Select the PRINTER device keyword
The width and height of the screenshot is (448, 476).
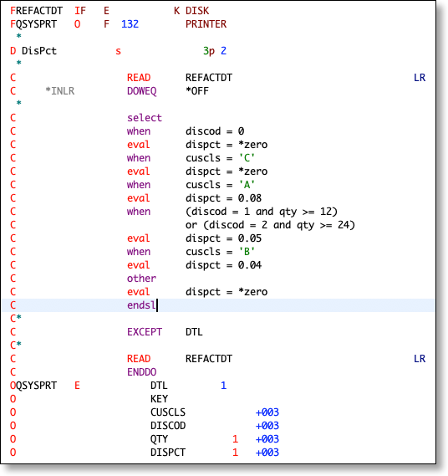pos(206,24)
